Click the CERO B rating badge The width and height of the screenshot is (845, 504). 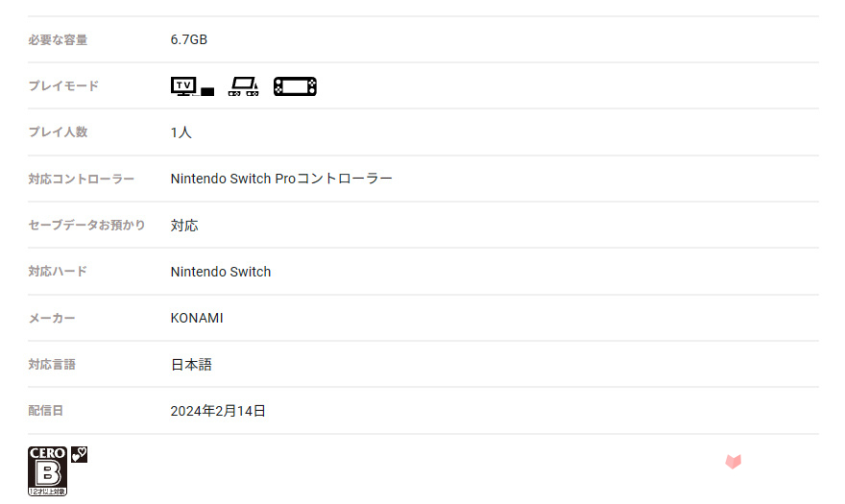click(x=47, y=471)
